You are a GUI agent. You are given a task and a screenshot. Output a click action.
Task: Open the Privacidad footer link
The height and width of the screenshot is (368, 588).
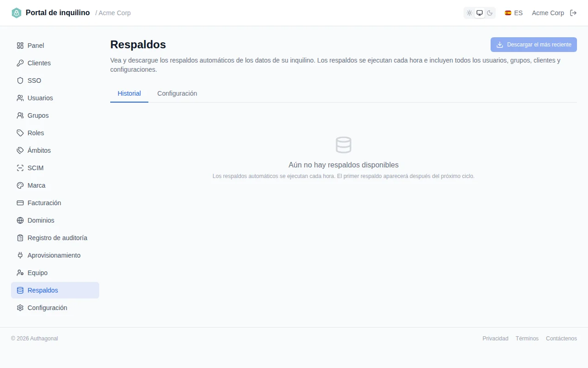tap(495, 339)
